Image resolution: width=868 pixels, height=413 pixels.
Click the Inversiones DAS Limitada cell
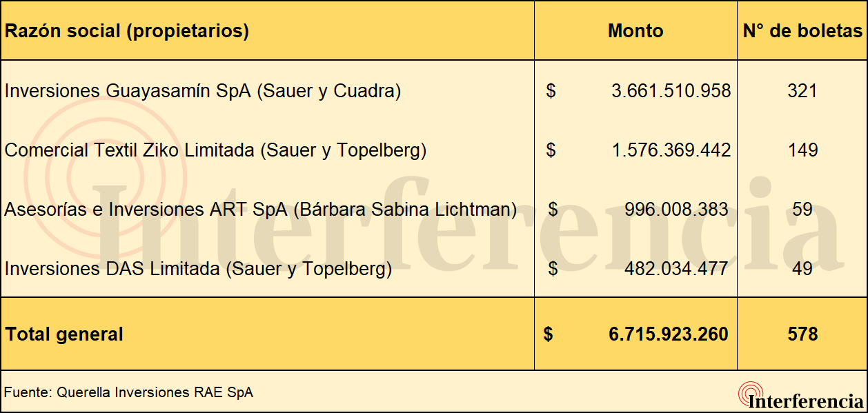[198, 269]
